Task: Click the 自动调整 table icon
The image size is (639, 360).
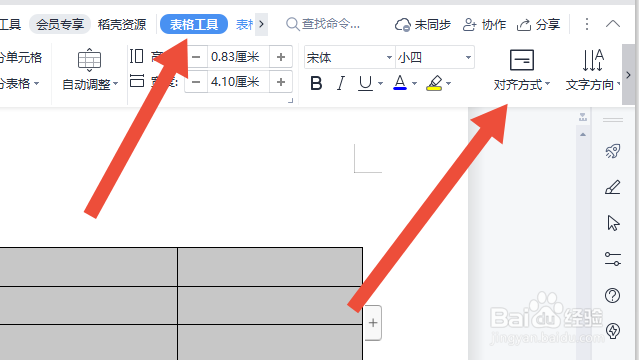Action: [x=89, y=60]
